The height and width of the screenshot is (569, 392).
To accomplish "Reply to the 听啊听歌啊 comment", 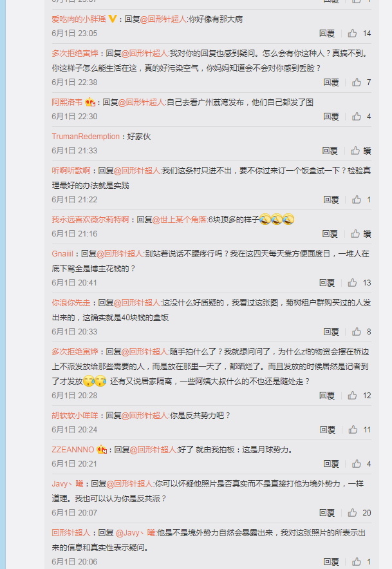I will [x=331, y=200].
